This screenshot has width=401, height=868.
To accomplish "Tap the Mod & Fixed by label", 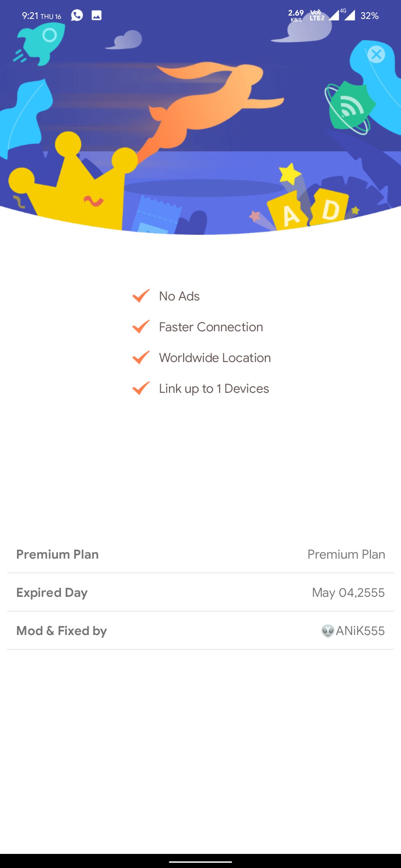I will [x=62, y=631].
